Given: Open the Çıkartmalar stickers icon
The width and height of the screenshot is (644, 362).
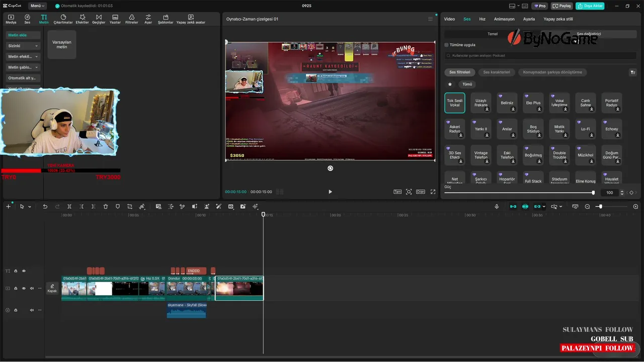Looking at the screenshot, I should 63,19.
